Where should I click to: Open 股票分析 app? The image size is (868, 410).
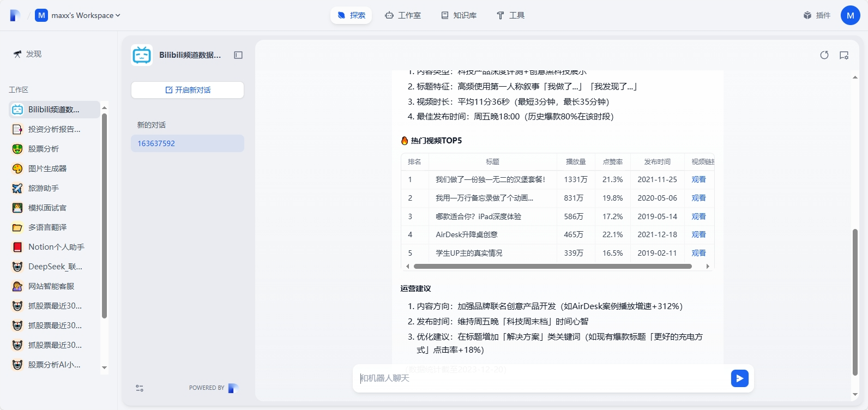click(55, 149)
